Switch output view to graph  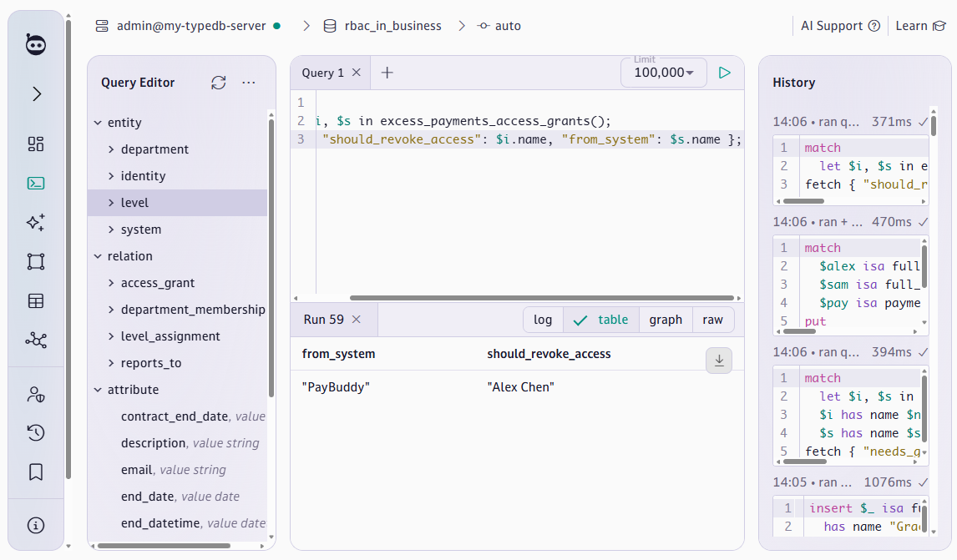(x=666, y=320)
